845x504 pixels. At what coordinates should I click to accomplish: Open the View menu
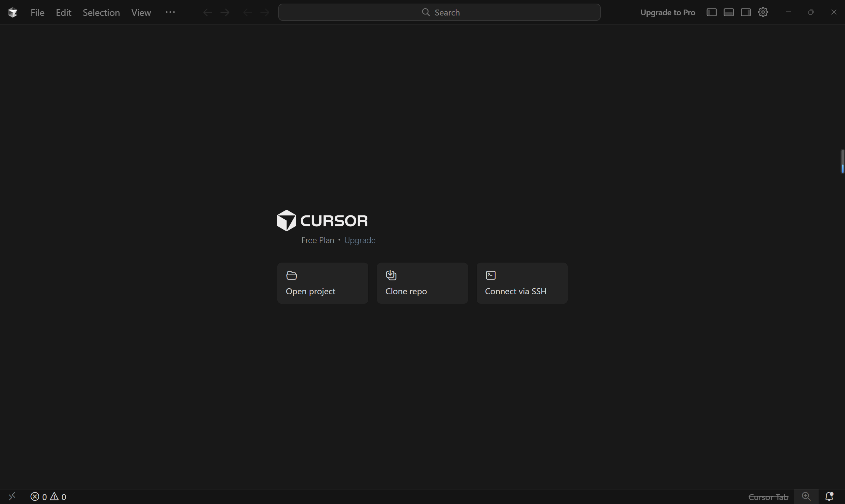tap(141, 13)
